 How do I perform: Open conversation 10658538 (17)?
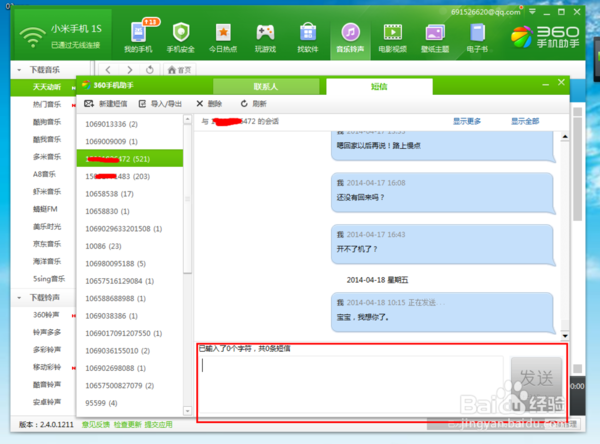130,194
